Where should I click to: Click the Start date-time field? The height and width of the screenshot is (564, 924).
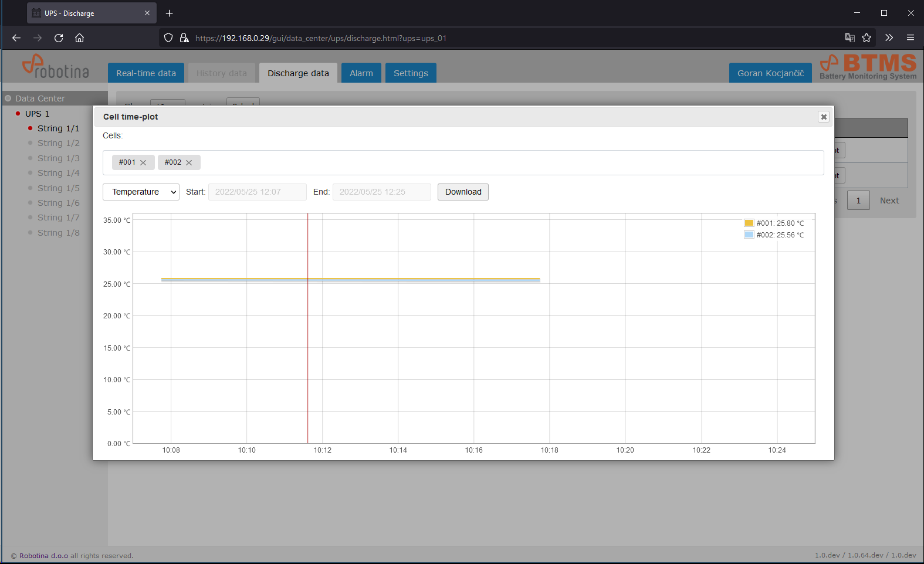pos(257,192)
